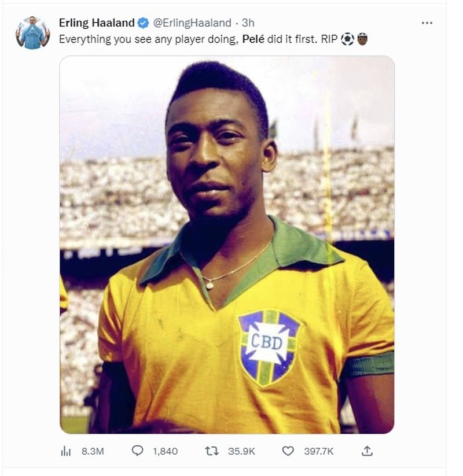Click the retweet arrows icon
Screen dimensions: 463x476
[212, 451]
